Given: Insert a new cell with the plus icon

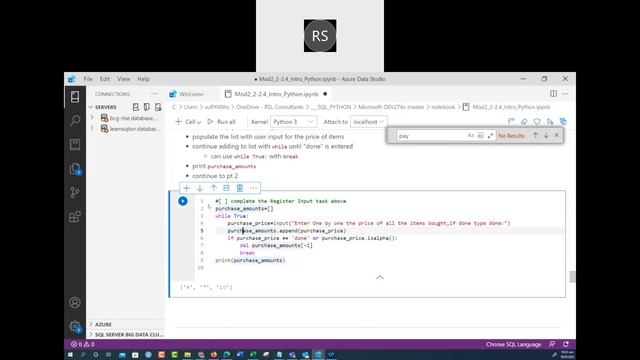Looking at the screenshot, I should [187, 188].
